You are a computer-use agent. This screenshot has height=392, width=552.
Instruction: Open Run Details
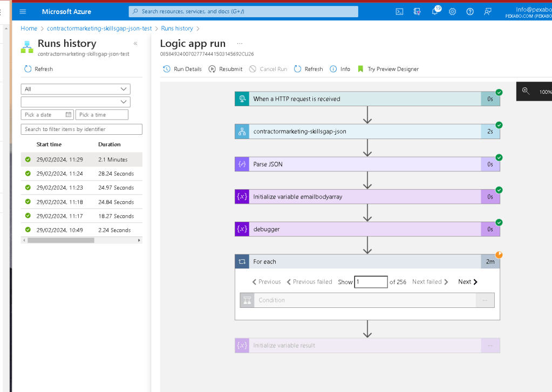182,69
